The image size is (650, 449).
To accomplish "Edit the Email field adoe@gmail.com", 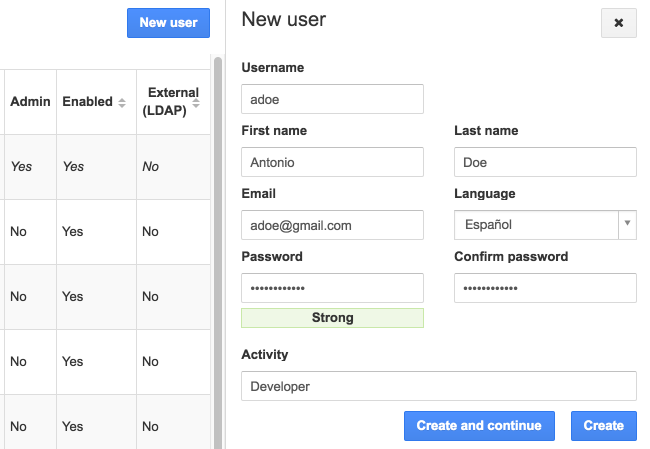I will click(332, 225).
